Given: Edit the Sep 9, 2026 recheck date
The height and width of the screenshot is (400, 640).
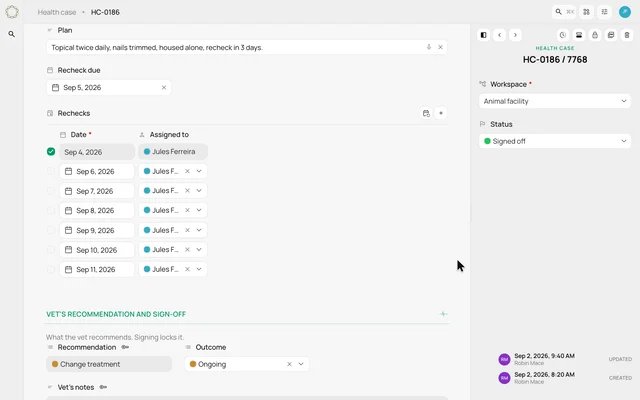Looking at the screenshot, I should (97, 230).
